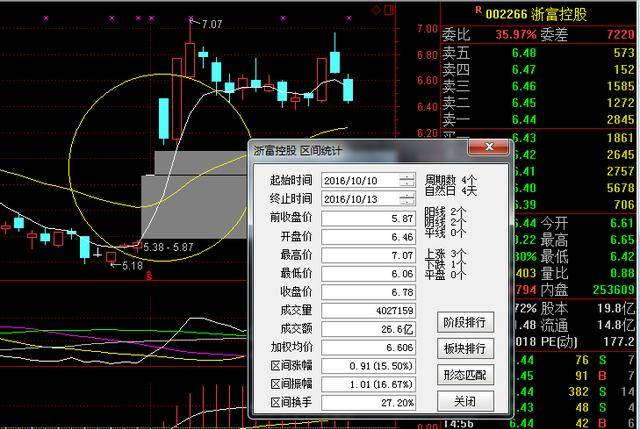The width and height of the screenshot is (640, 429).
Task: Click the 形态匹配 button
Action: coord(465,375)
